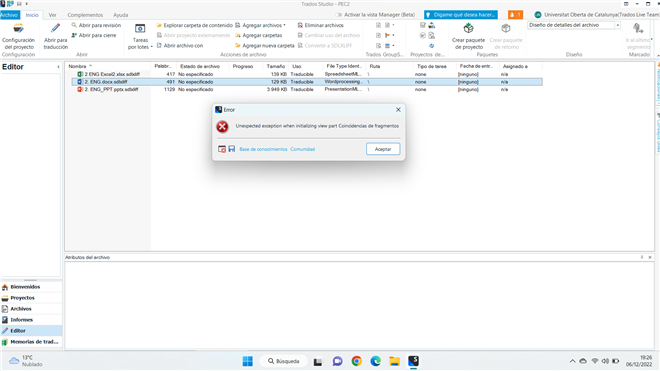Screen dimensions: 660x371
Task: Click Agregar nueva carpeta
Action: coord(265,45)
